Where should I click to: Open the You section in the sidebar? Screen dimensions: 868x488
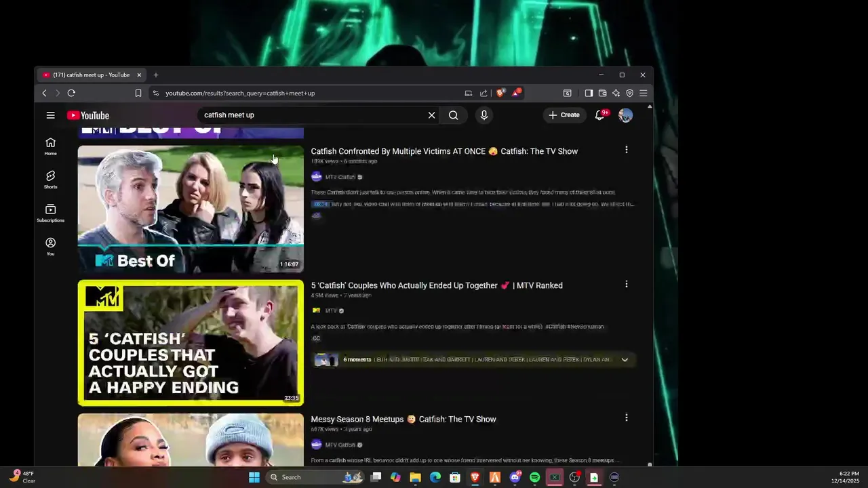click(x=50, y=246)
